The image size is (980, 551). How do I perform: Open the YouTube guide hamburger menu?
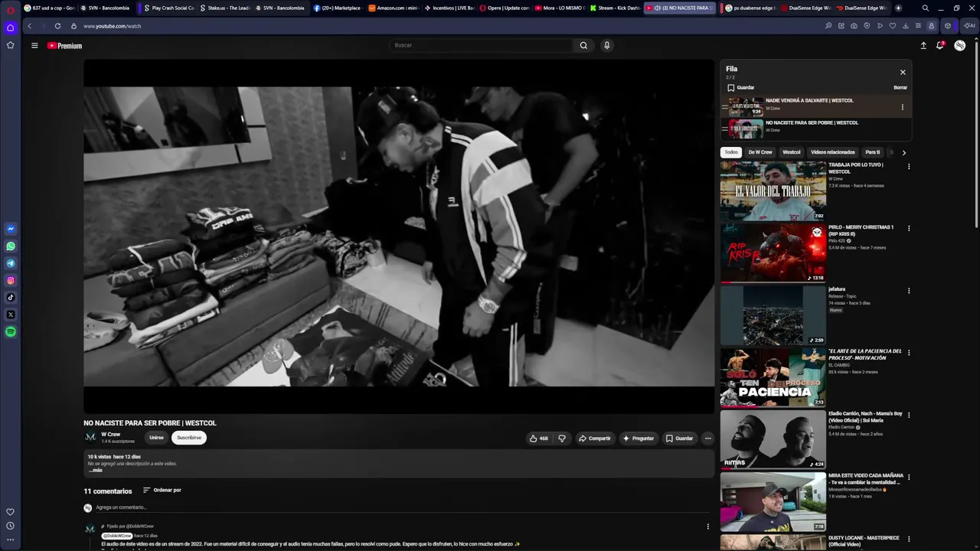coord(34,46)
